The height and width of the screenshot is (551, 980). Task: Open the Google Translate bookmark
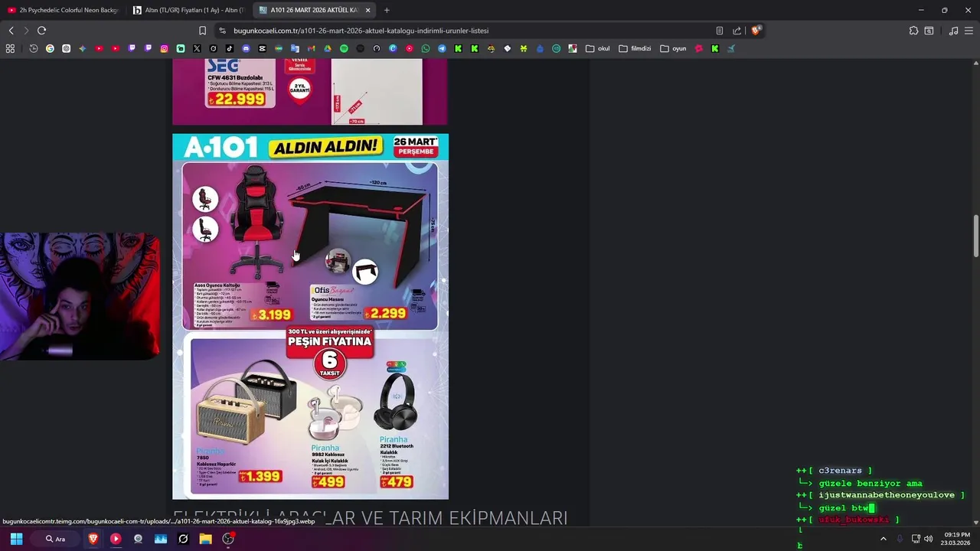click(x=295, y=48)
